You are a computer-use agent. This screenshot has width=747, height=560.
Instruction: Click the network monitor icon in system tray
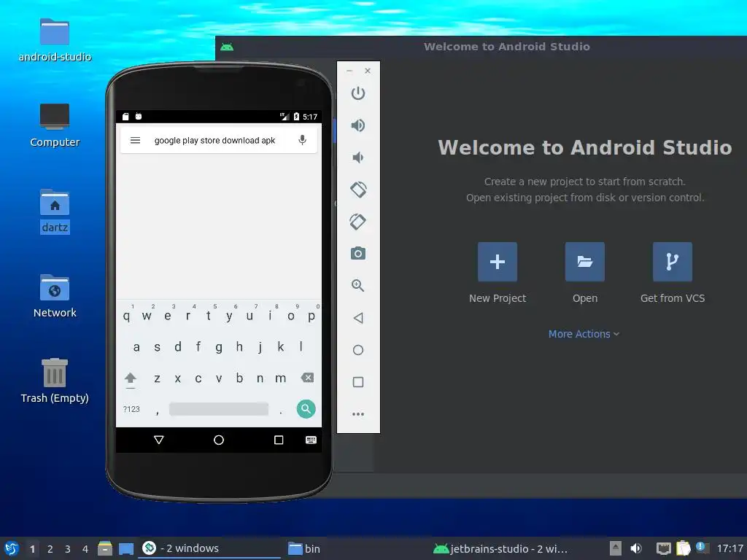tap(663, 548)
